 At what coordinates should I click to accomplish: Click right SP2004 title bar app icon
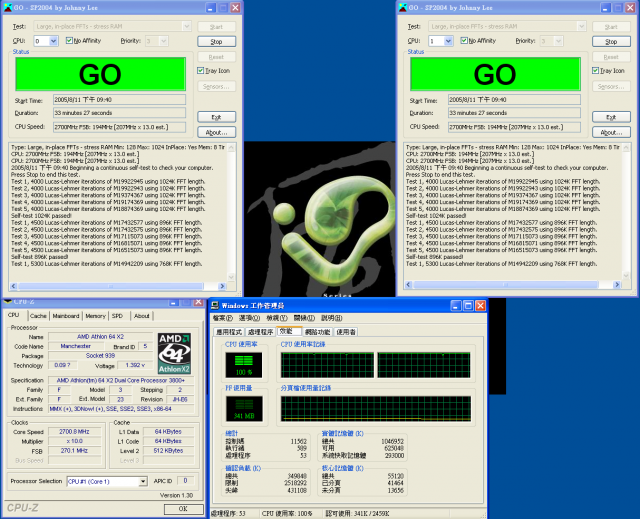tap(403, 7)
